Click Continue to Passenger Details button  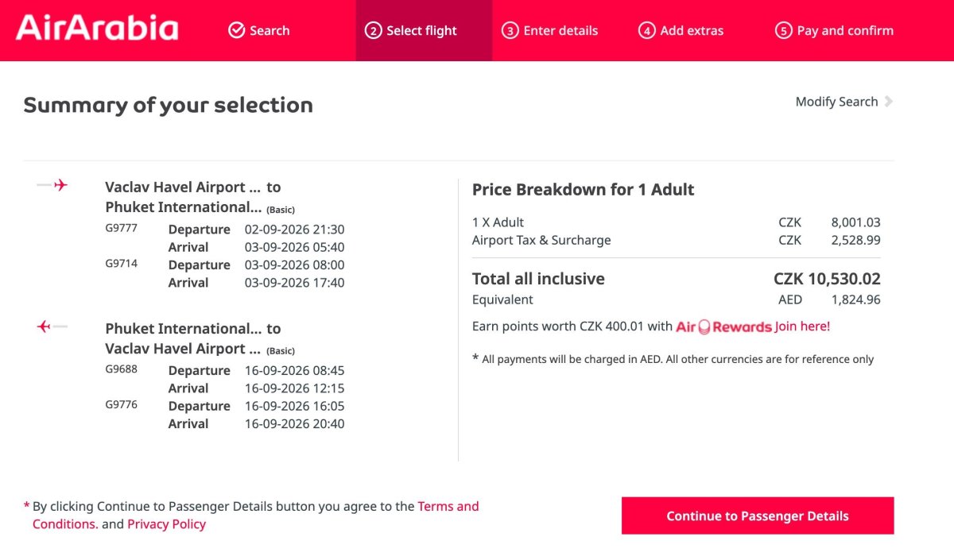(758, 516)
